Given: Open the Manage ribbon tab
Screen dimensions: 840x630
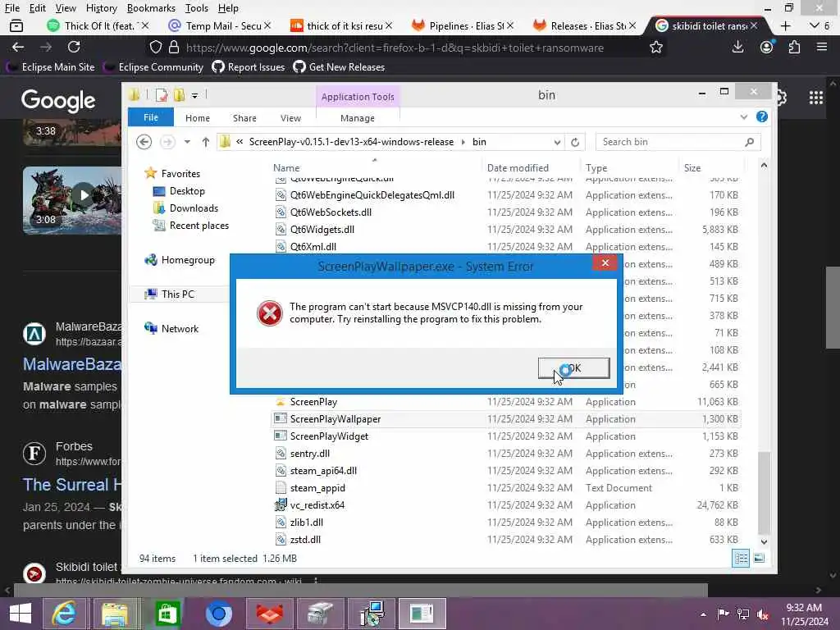Looking at the screenshot, I should (358, 118).
